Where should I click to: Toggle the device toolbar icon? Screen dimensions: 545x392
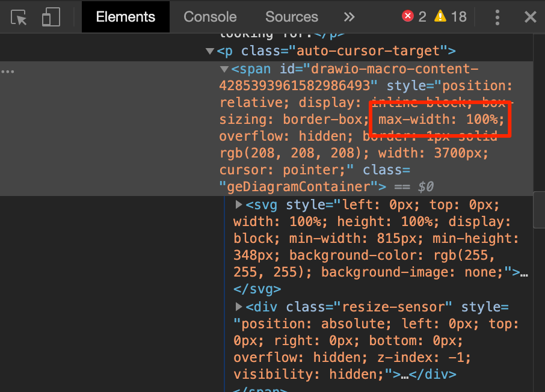pos(51,17)
